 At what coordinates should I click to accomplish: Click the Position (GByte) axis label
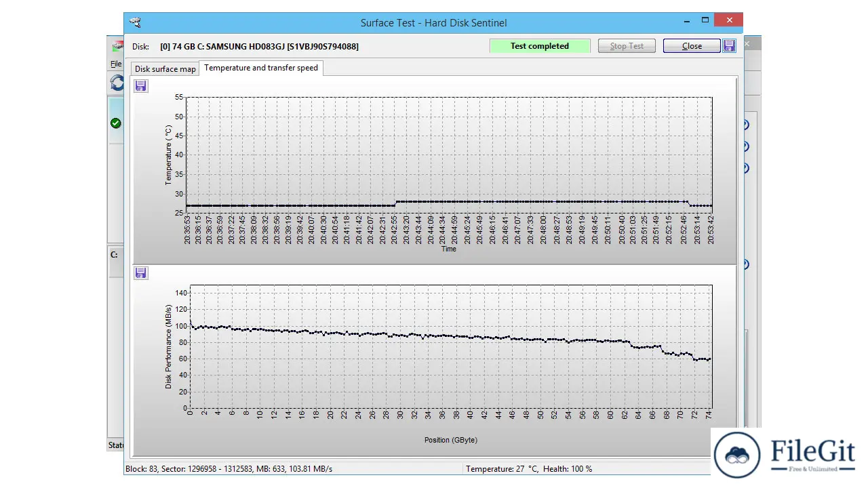[451, 440]
